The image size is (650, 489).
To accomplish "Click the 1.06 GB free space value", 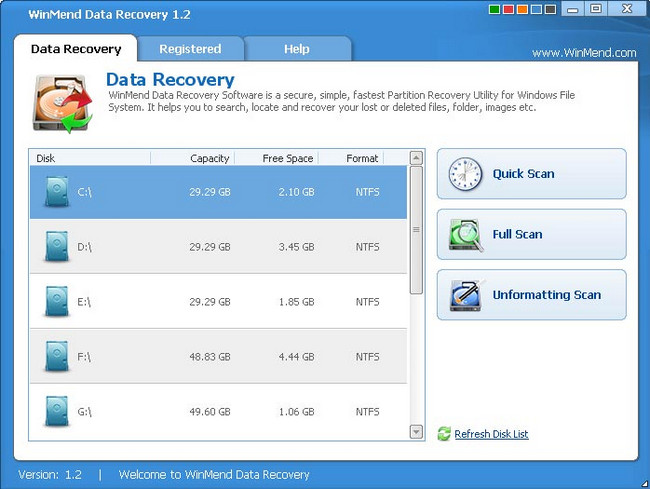I will coord(296,412).
